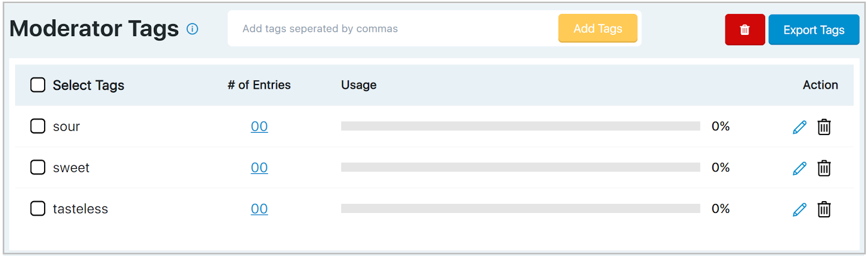Edit the tasteless tag with pencil icon
Viewport: 868px width, 256px height.
click(799, 209)
